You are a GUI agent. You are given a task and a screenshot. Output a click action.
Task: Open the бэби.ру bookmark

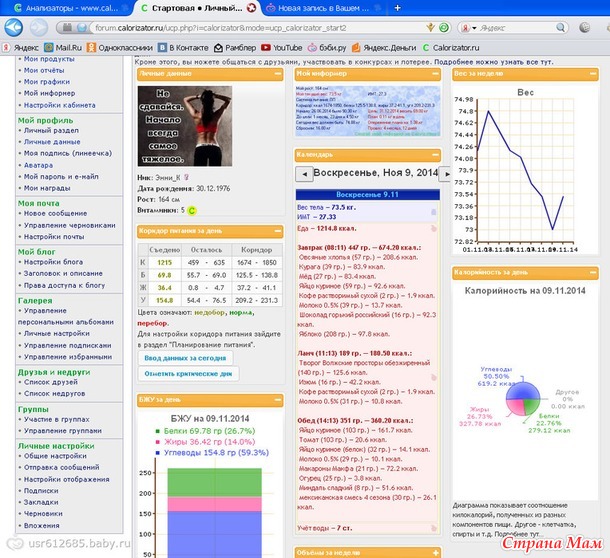(x=327, y=48)
